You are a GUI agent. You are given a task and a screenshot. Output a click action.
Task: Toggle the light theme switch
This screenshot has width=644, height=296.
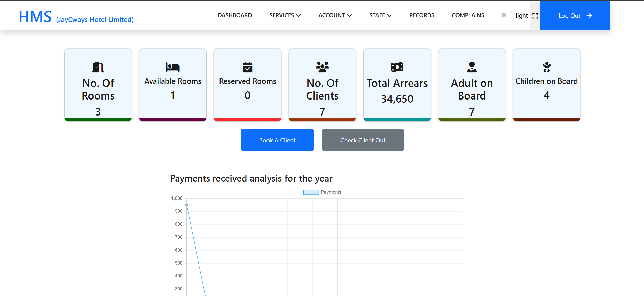pos(506,15)
